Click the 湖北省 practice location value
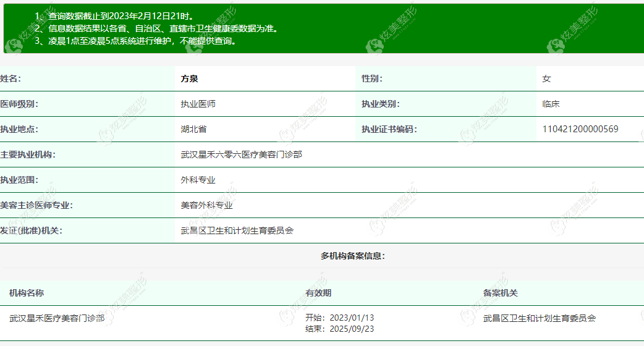Screen dimensions: 644x346 point(193,129)
